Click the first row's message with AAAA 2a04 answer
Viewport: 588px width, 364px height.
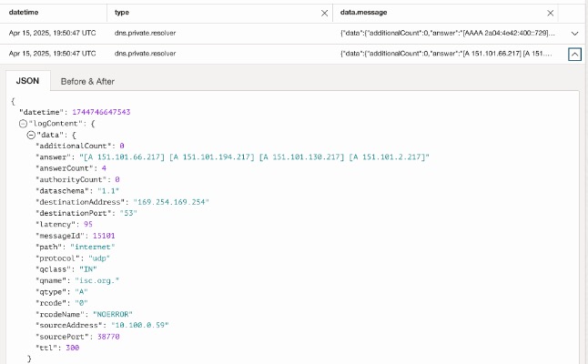448,33
